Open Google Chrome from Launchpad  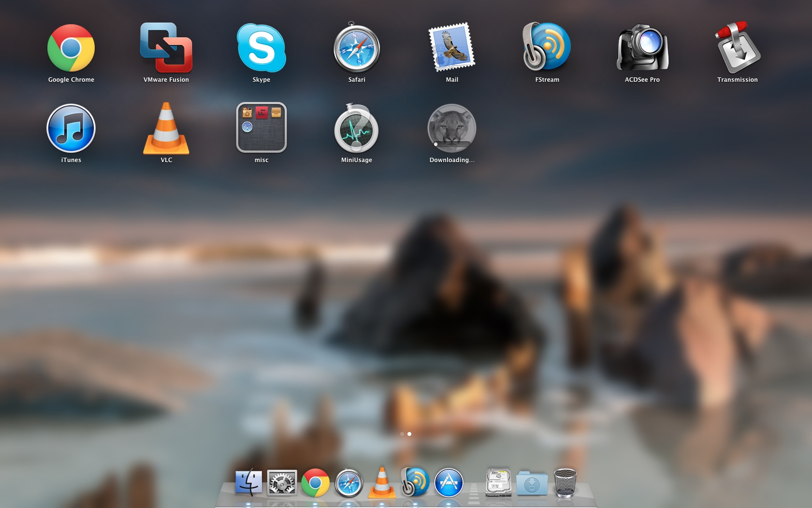71,48
